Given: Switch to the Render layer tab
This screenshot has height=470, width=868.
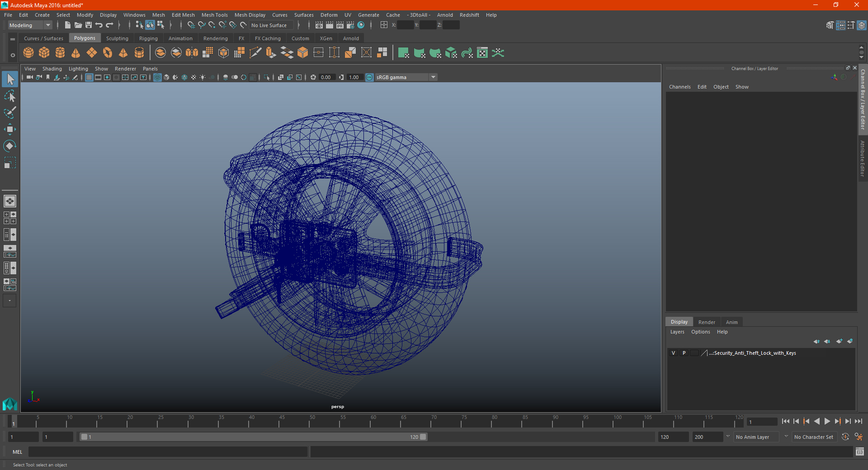Looking at the screenshot, I should (707, 322).
